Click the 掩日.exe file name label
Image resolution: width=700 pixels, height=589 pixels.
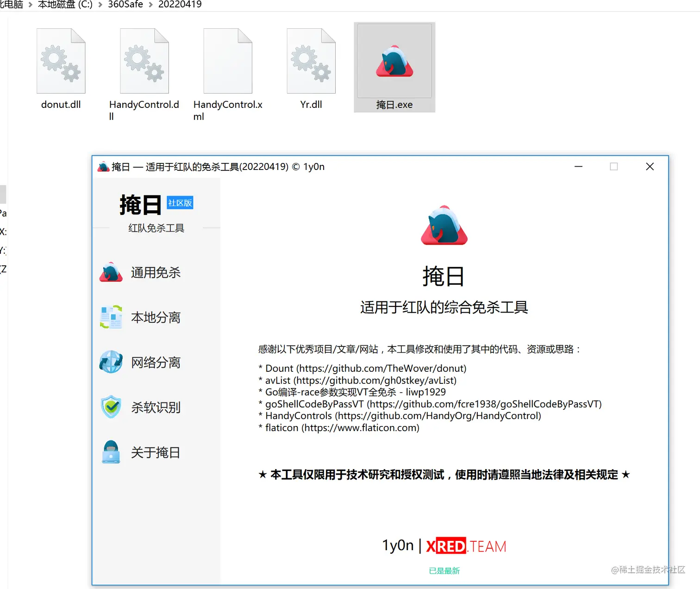coord(394,105)
